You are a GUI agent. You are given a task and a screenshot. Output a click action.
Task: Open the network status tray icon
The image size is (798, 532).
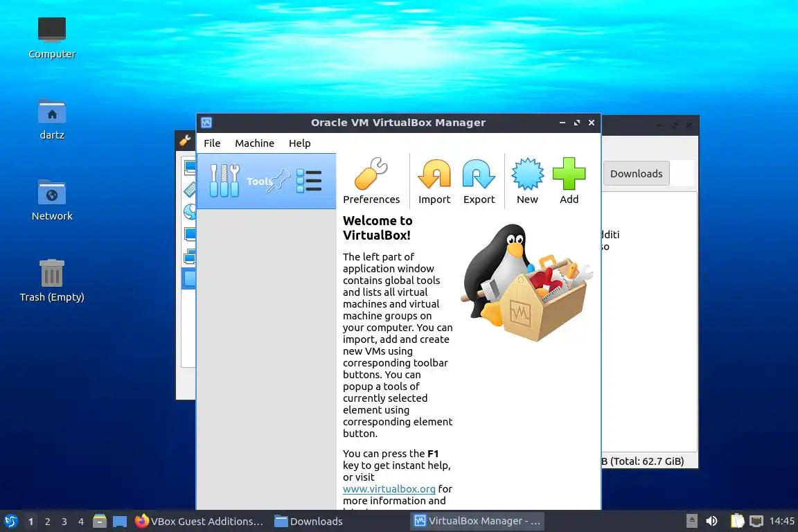[x=756, y=521]
